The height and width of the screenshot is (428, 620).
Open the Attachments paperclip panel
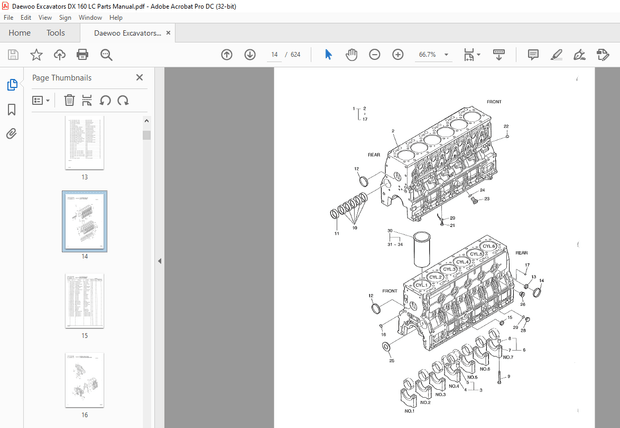[x=11, y=134]
